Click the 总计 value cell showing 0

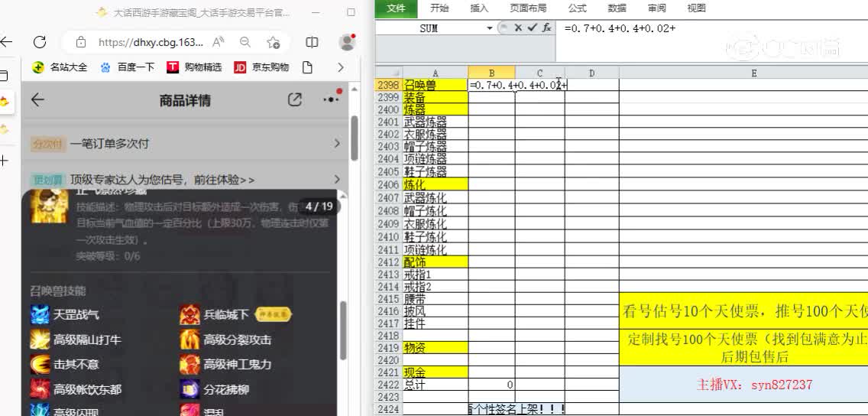(x=491, y=385)
